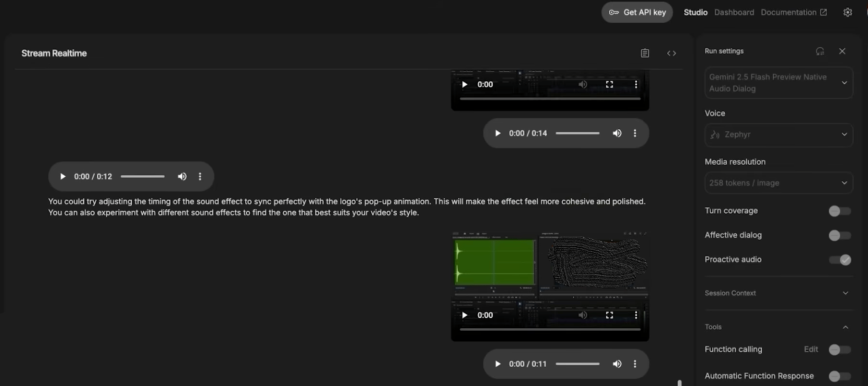This screenshot has width=868, height=386.
Task: Play the lower video with waveform thumbnail
Action: click(465, 315)
